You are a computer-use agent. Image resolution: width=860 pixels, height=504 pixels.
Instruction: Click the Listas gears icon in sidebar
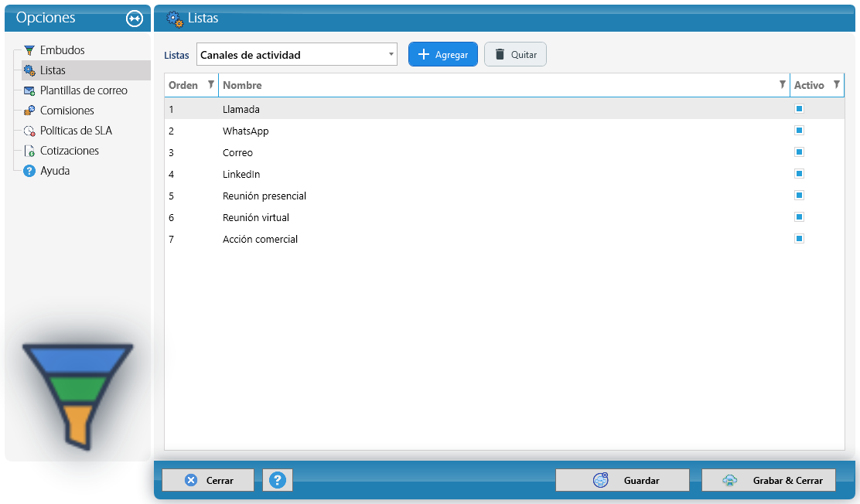(x=29, y=70)
